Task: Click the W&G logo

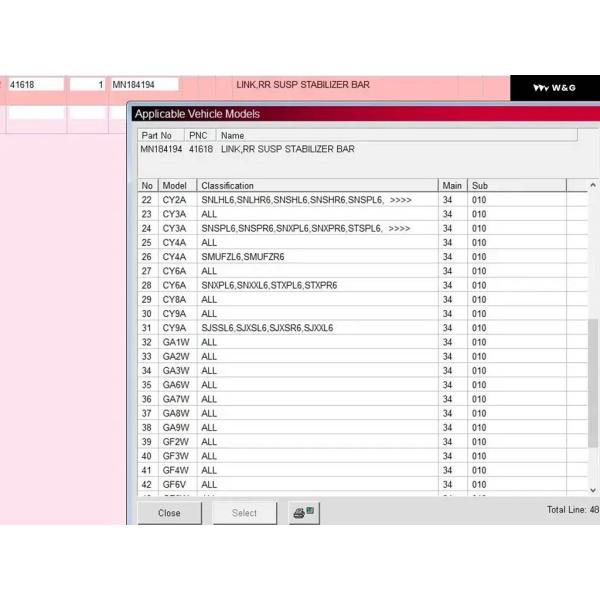Action: click(555, 88)
